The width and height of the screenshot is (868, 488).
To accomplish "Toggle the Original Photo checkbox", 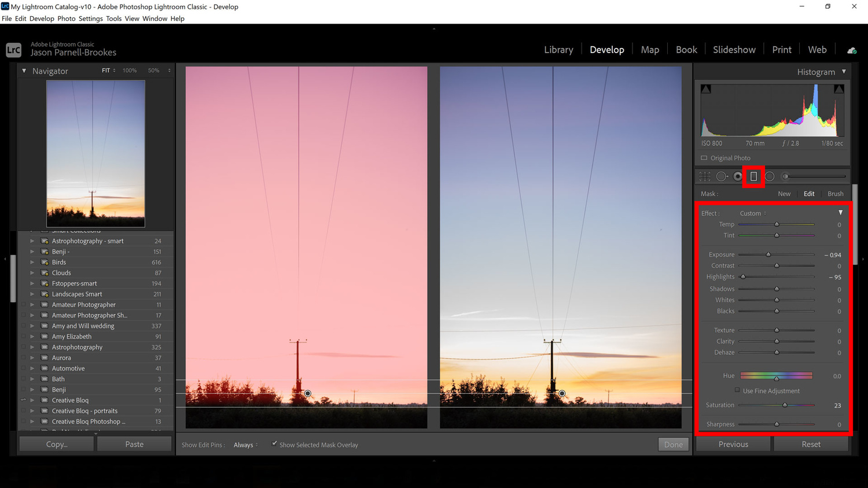I will click(x=704, y=158).
